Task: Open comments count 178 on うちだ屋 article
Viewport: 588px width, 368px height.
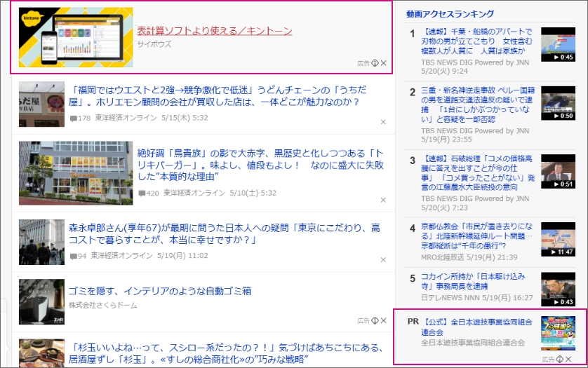Action: (80, 118)
